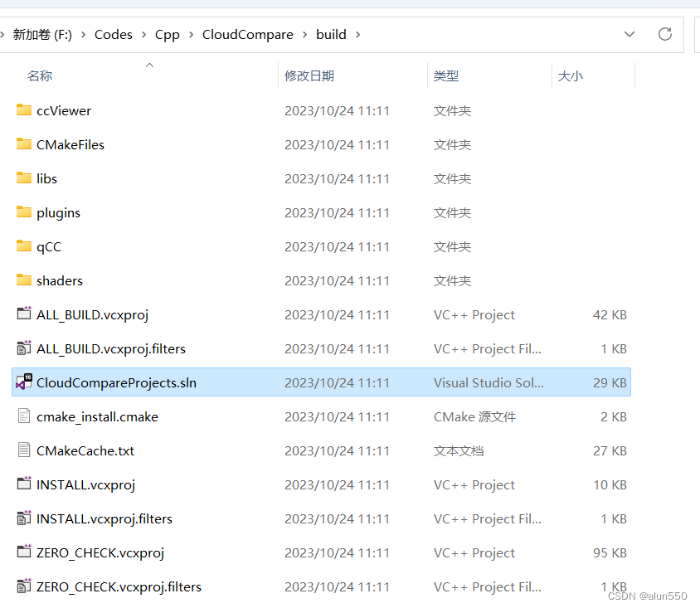This screenshot has width=700, height=608.
Task: Go to 新加卷 (F:) in breadcrumb
Action: (42, 34)
